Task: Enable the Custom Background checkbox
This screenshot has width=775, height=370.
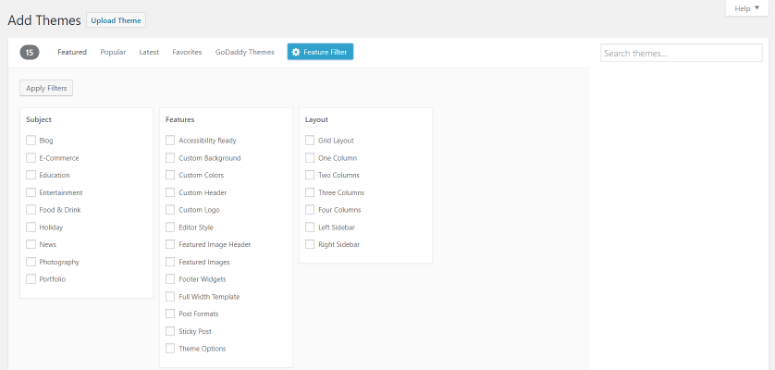Action: click(x=171, y=158)
